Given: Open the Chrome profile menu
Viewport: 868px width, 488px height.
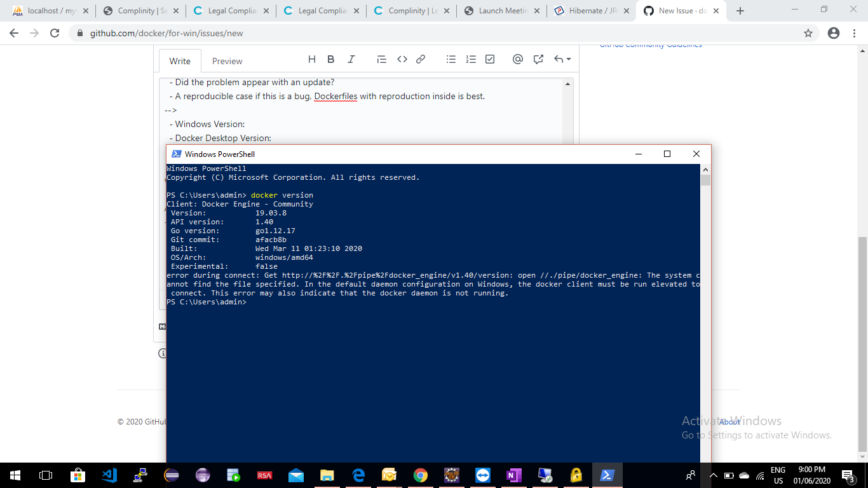Looking at the screenshot, I should coord(832,32).
